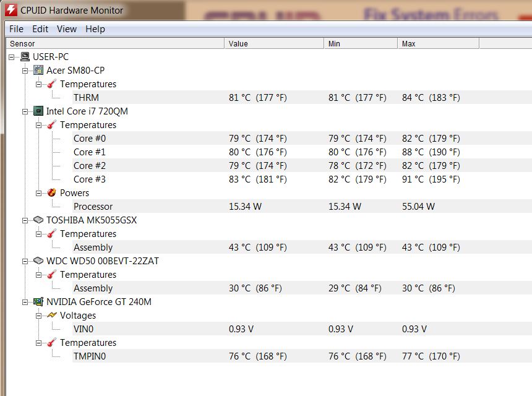Select the Acer SM80-CP label
Viewport: 532px width, 396px height.
(x=75, y=71)
